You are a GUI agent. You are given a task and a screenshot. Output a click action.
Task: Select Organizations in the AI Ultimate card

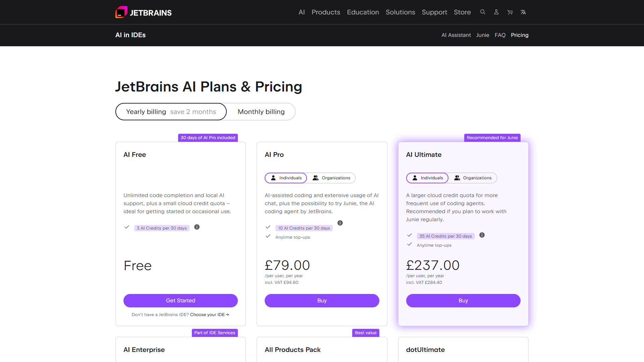coord(473,178)
